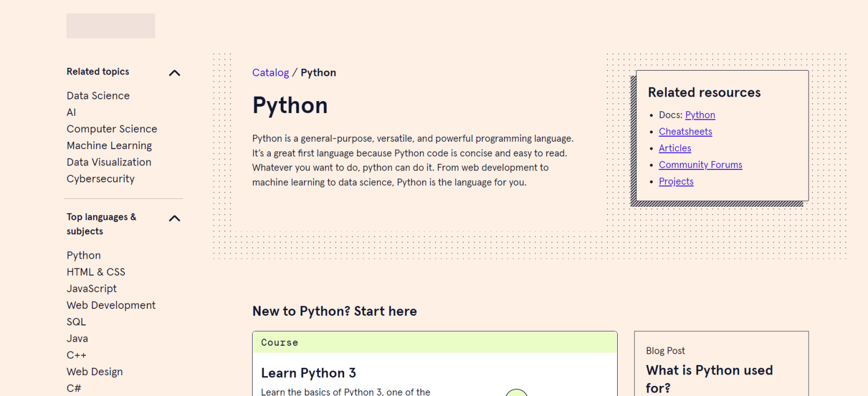Open the Catalog breadcrumb link

[270, 72]
